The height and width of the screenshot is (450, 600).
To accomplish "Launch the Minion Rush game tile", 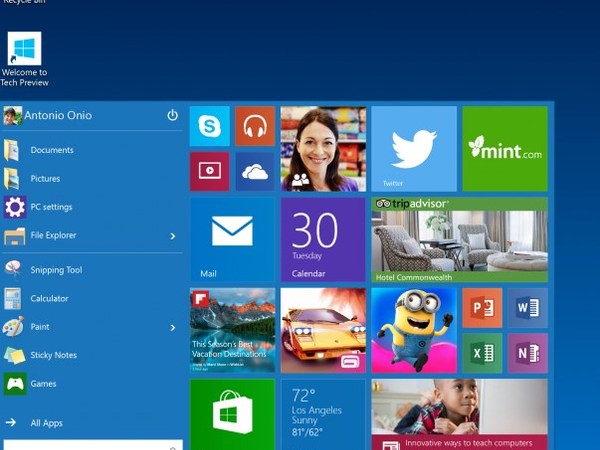I will (x=414, y=330).
